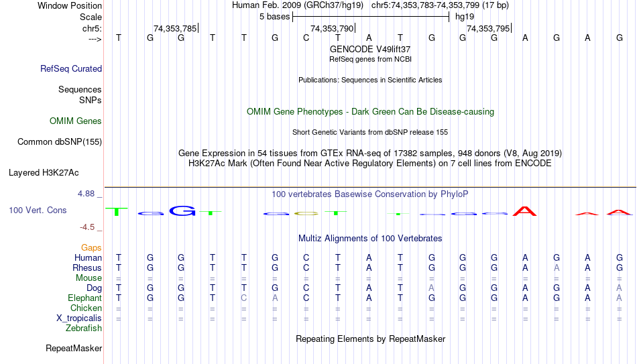Click the faded C base in Elephant row

[244, 298]
